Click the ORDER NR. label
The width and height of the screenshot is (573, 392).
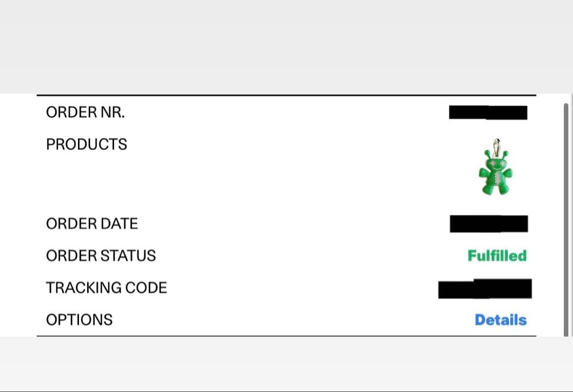click(x=85, y=112)
